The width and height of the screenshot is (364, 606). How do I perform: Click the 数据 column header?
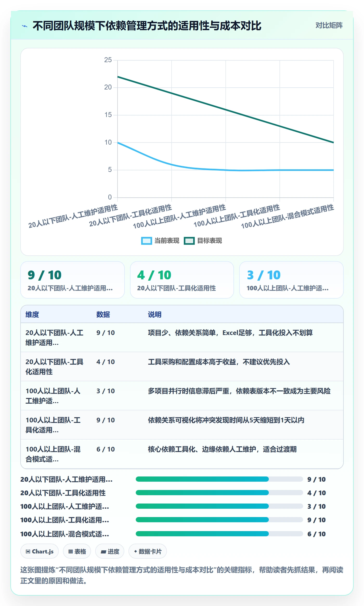[103, 314]
